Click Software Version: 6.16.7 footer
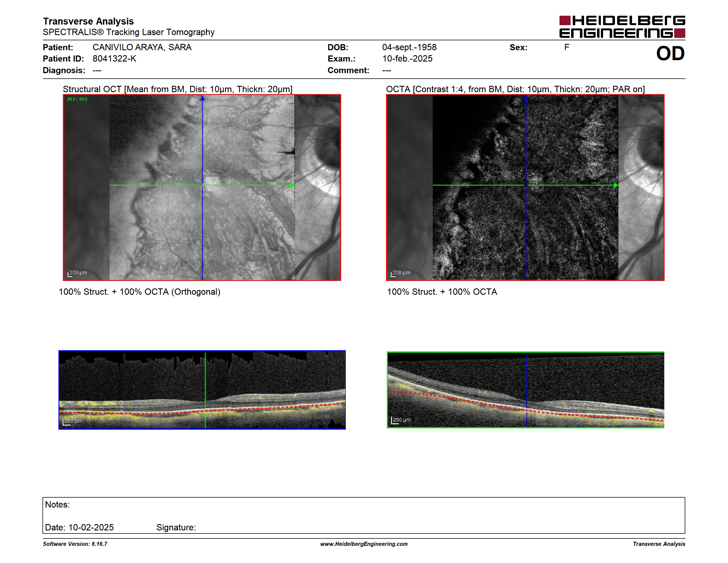This screenshot has height=563, width=728. pos(75,544)
